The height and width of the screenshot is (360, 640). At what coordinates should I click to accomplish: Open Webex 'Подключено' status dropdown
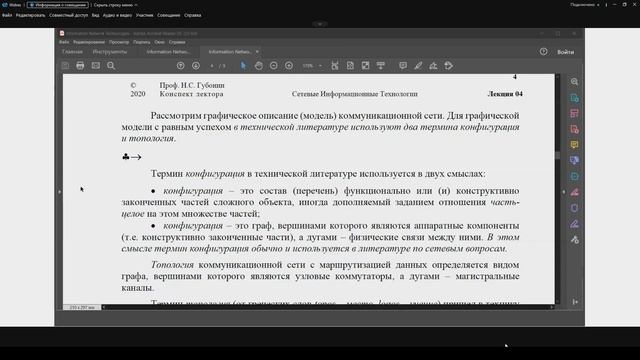(585, 5)
